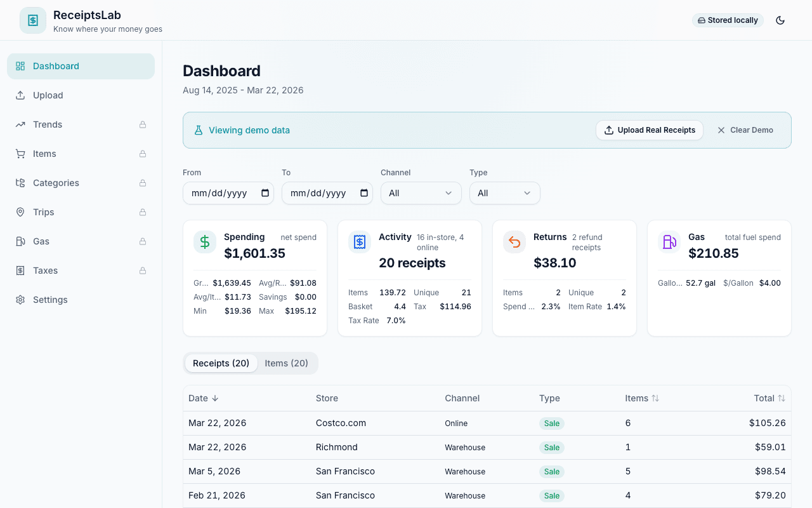Click the Upload Real Receipts button
The height and width of the screenshot is (508, 812).
pyautogui.click(x=649, y=130)
